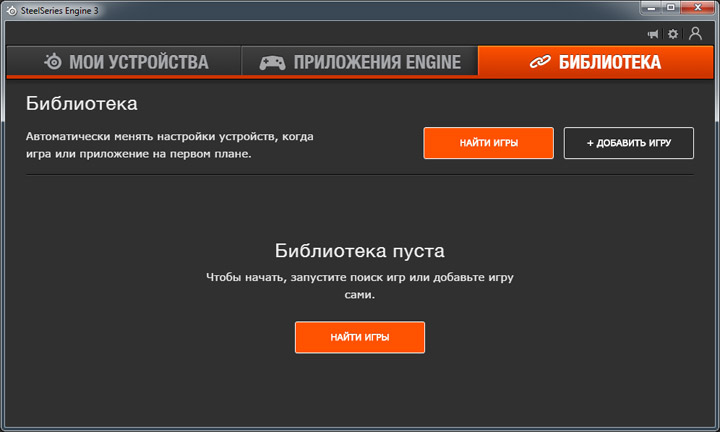Switch to the ПРИЛОЖЕНИЯ ENGINE tab
This screenshot has width=720, height=432.
360,62
